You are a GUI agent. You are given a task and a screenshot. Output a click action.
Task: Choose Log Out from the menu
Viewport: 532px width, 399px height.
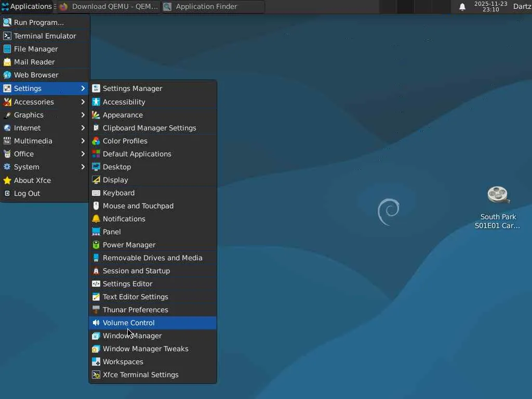45,193
